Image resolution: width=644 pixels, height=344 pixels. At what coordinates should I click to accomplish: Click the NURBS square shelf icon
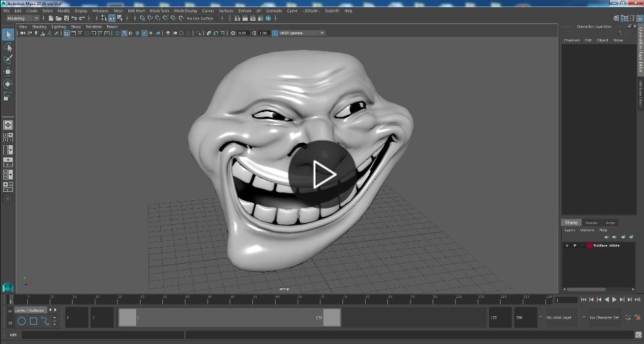(33, 321)
